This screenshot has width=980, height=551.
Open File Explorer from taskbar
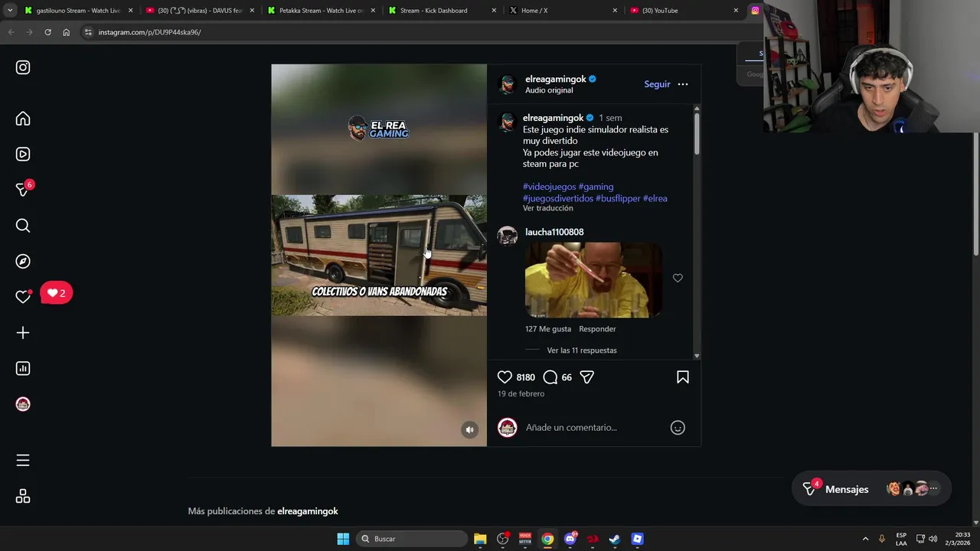click(480, 539)
